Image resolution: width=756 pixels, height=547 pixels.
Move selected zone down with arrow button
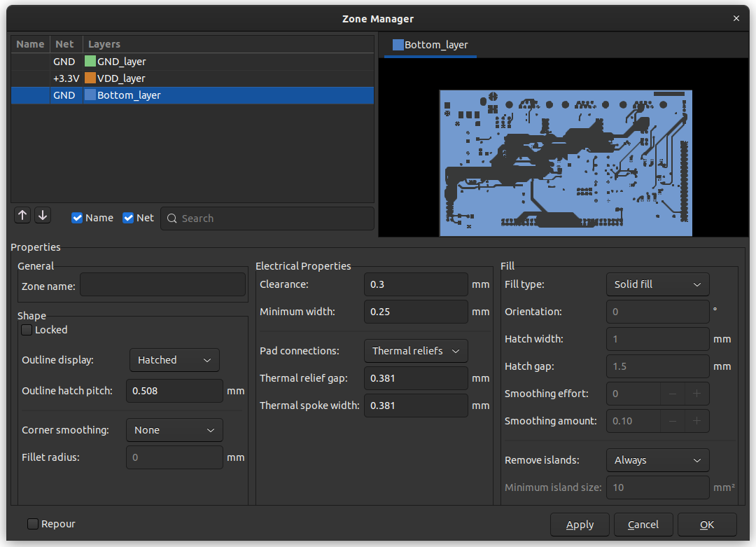tap(43, 216)
